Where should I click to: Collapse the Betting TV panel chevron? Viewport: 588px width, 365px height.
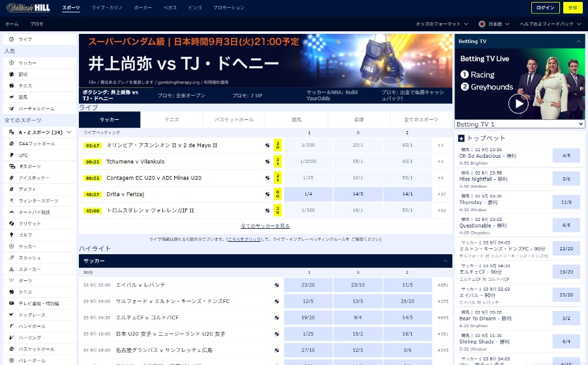[x=578, y=41]
